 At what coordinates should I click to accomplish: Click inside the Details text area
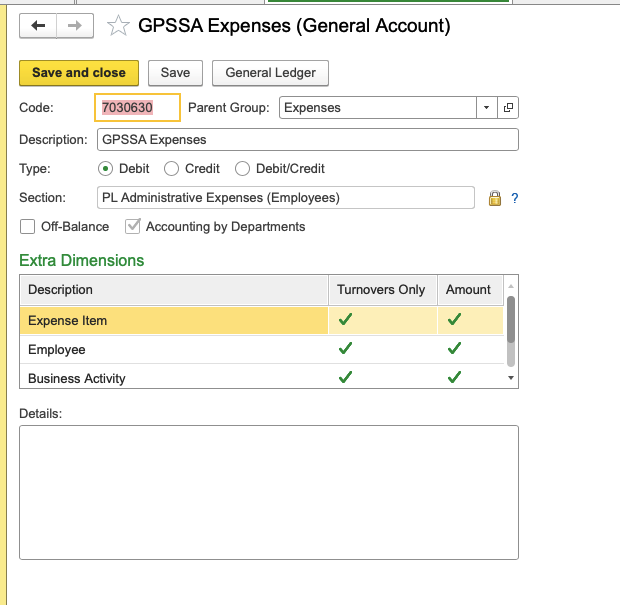(269, 493)
